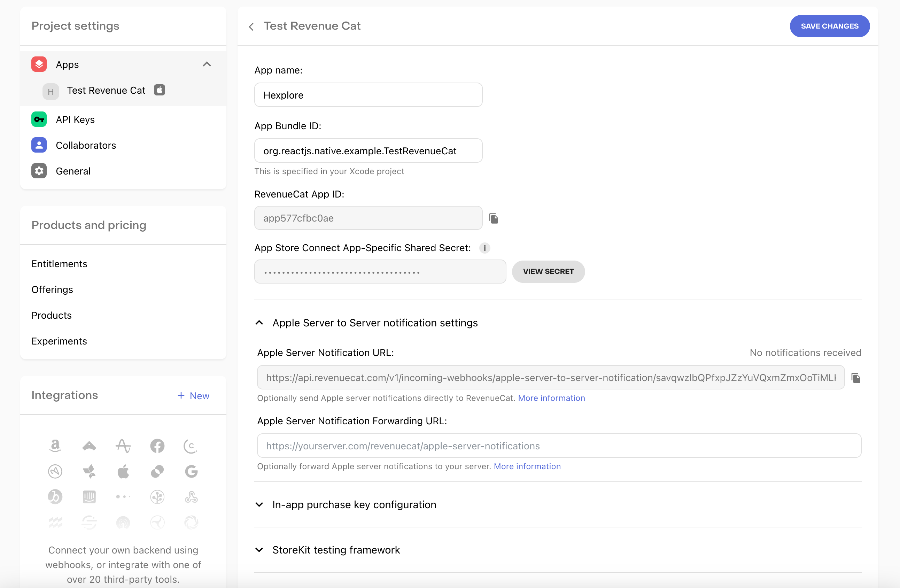Open General project settings
Image resolution: width=900 pixels, height=588 pixels.
click(73, 171)
